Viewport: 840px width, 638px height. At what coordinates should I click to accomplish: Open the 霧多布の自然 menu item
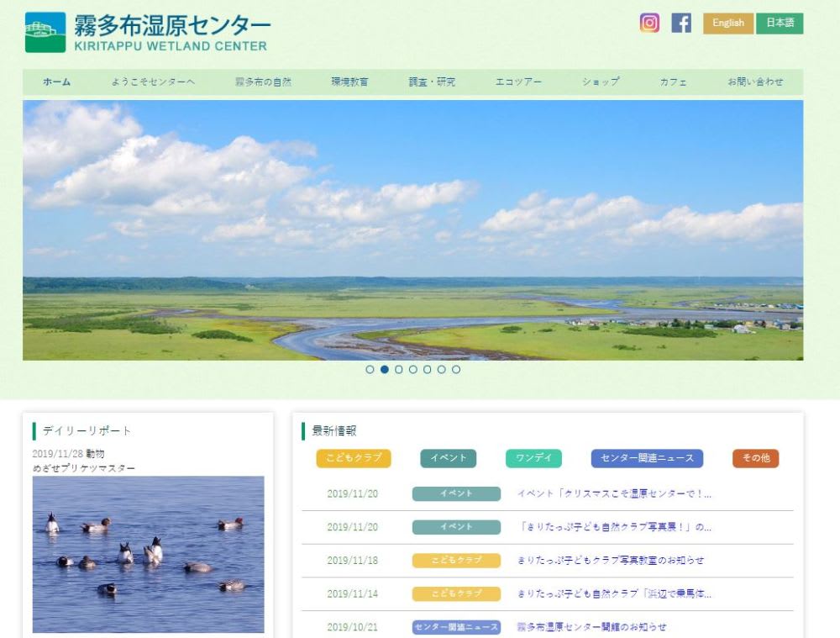pyautogui.click(x=263, y=82)
